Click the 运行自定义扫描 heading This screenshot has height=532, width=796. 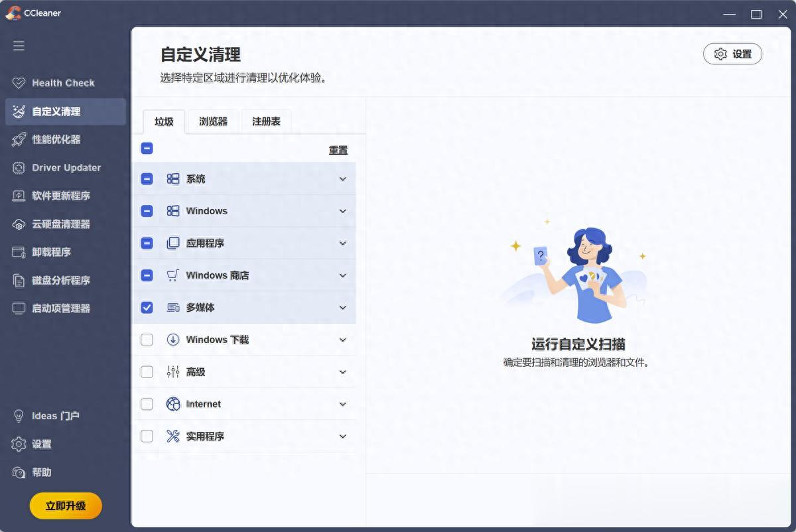point(578,344)
